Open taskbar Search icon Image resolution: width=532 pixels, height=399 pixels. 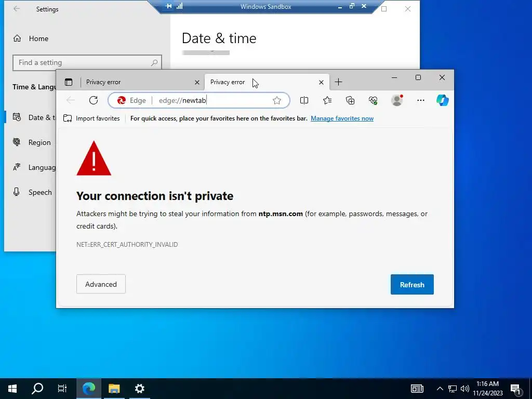pyautogui.click(x=37, y=389)
